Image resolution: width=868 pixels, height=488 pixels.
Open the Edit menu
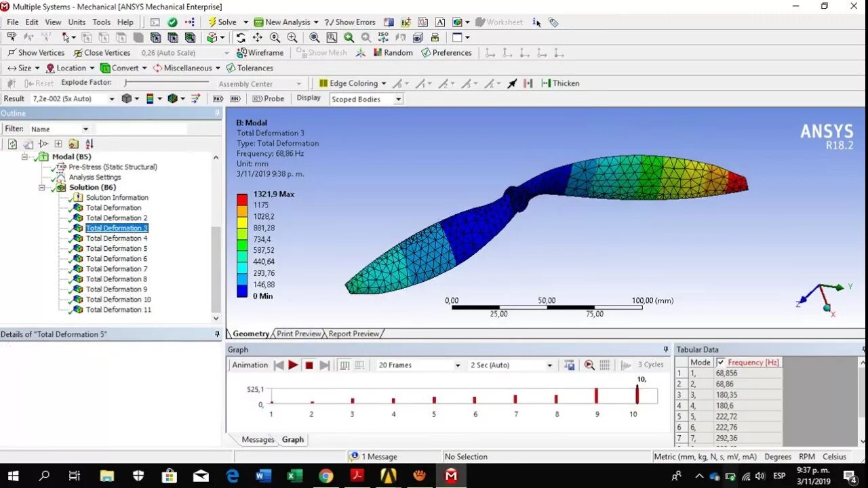pyautogui.click(x=32, y=22)
